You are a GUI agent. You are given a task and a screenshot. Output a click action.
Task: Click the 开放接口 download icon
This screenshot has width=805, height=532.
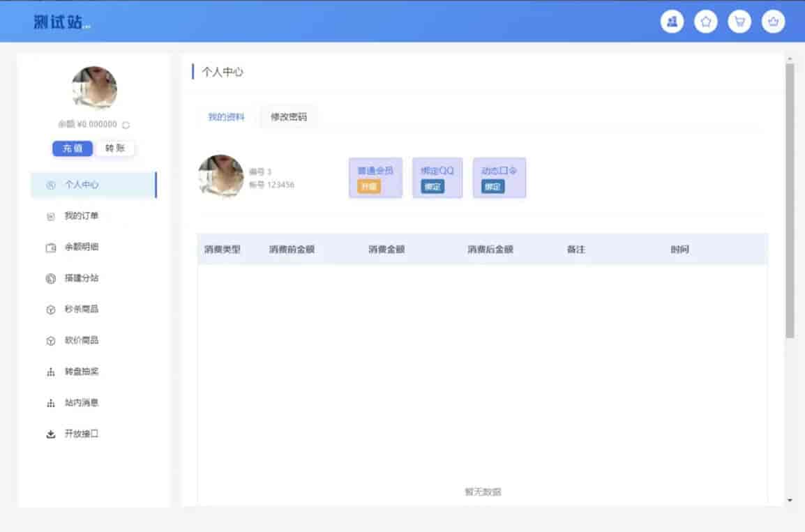point(50,434)
